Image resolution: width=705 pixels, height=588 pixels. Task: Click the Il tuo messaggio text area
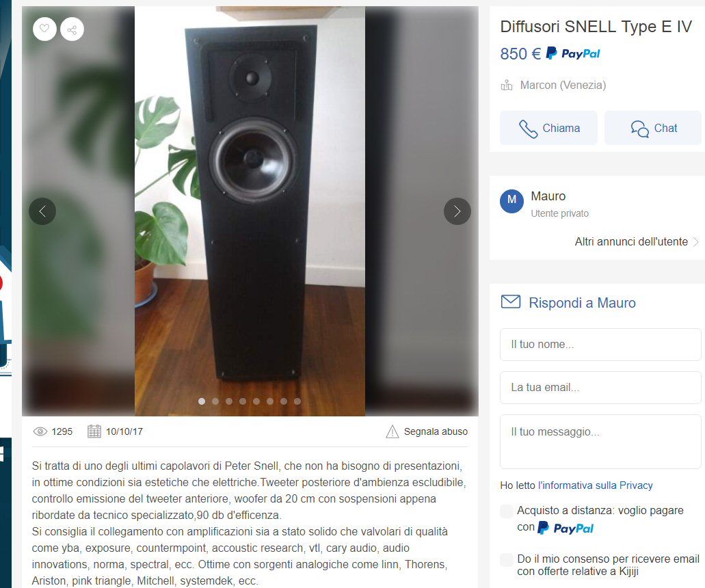(600, 442)
